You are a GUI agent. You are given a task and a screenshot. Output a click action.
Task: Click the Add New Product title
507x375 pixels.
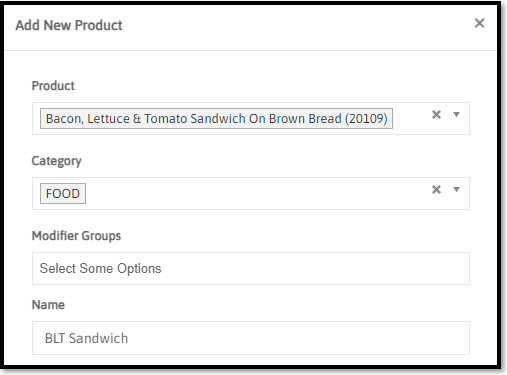coord(69,25)
